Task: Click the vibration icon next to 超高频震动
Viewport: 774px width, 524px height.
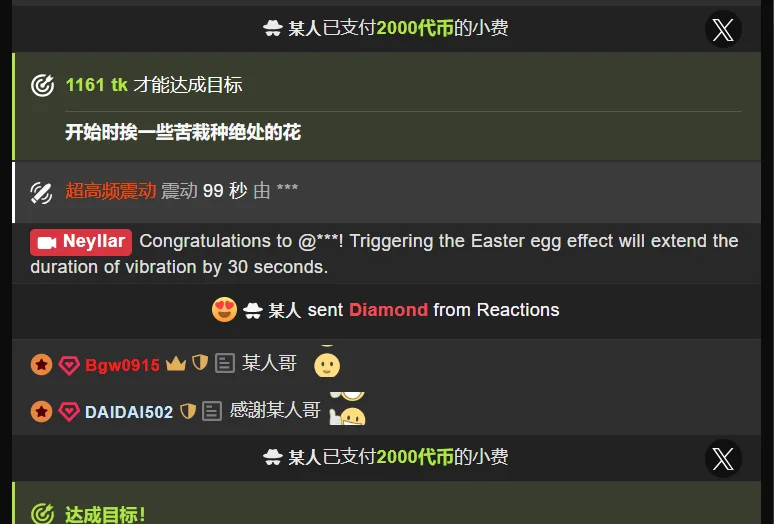Action: click(x=41, y=192)
